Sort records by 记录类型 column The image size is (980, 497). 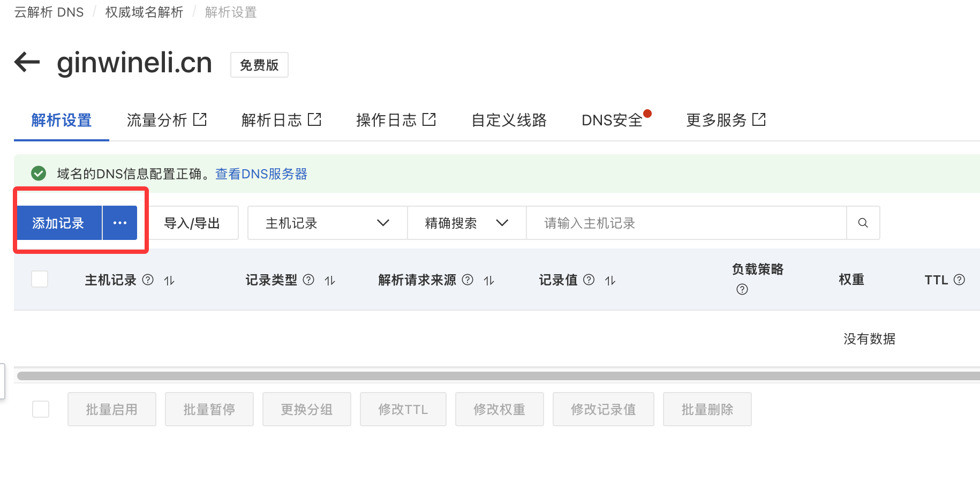pyautogui.click(x=330, y=280)
